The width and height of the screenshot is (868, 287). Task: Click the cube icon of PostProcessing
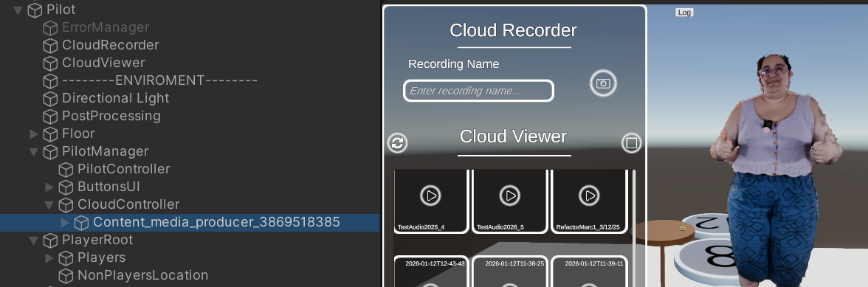click(50, 116)
